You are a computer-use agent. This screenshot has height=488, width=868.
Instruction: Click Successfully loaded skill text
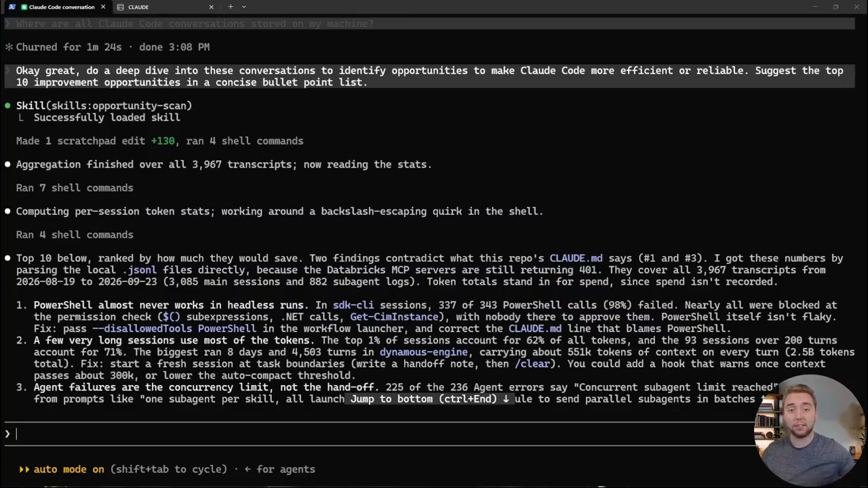(106, 117)
